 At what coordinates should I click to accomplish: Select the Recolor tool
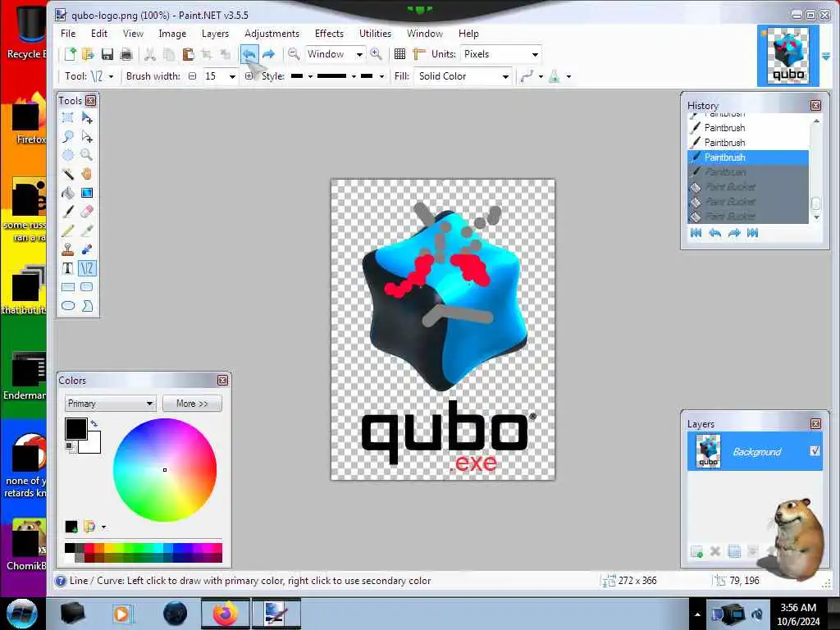coord(86,249)
